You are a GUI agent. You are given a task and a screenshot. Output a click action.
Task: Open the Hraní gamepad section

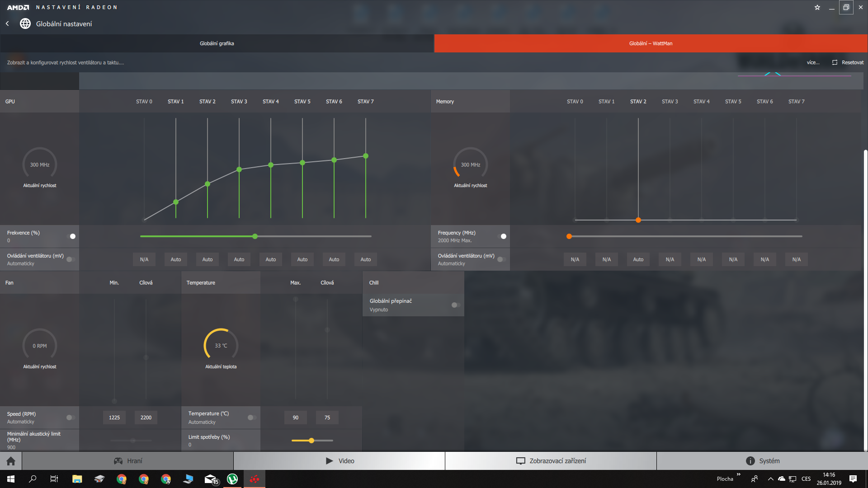128,461
